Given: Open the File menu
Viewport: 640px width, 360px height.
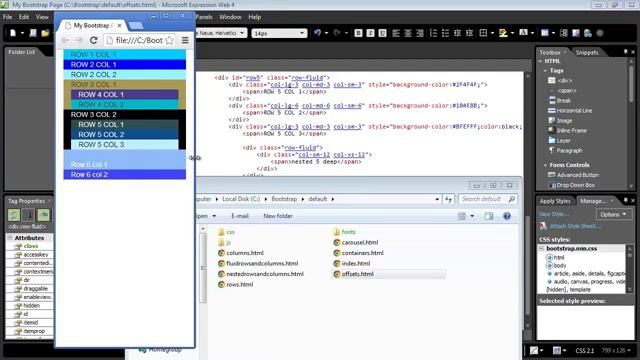Looking at the screenshot, I should point(7,17).
